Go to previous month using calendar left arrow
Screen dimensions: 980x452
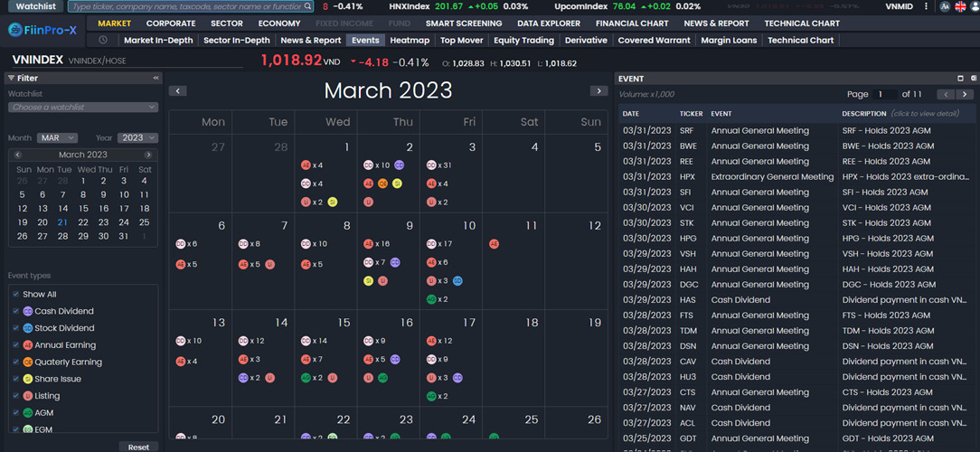(178, 91)
